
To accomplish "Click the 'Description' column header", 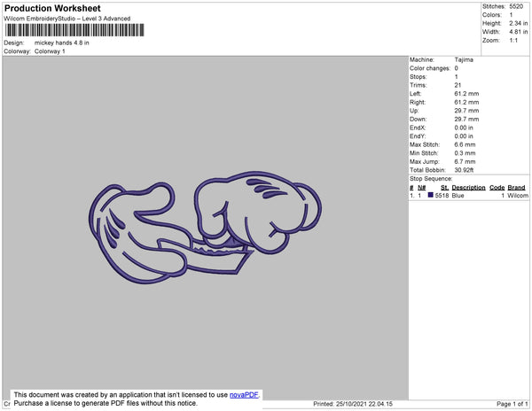I will [468, 188].
